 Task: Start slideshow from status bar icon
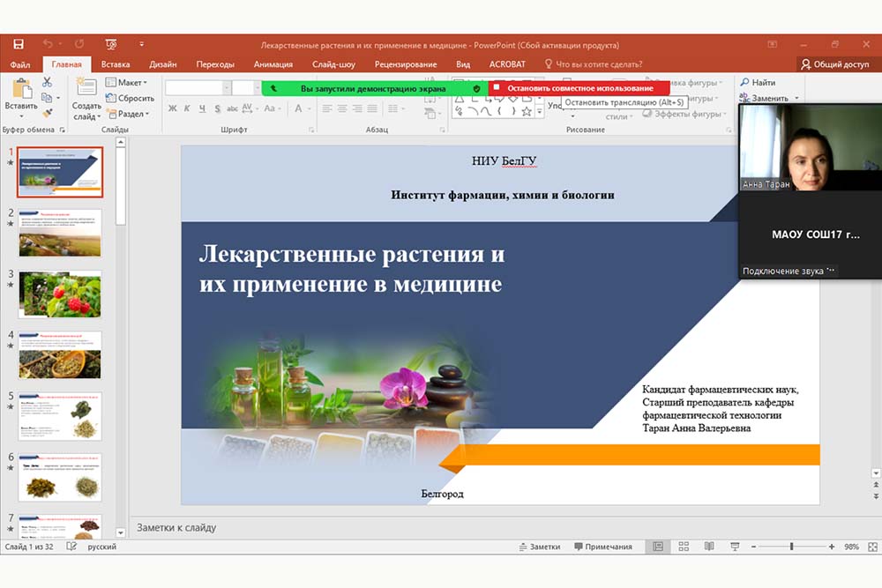735,547
